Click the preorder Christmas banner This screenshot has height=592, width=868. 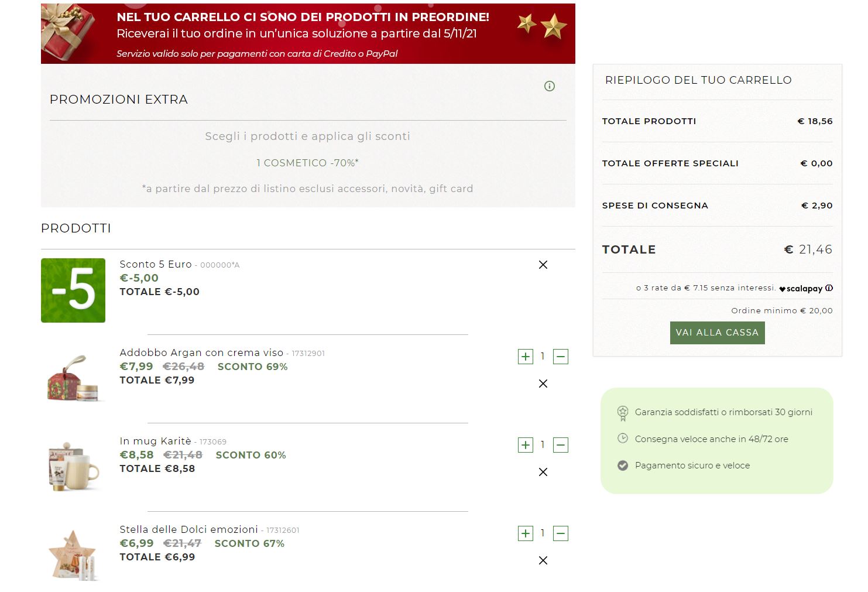308,33
